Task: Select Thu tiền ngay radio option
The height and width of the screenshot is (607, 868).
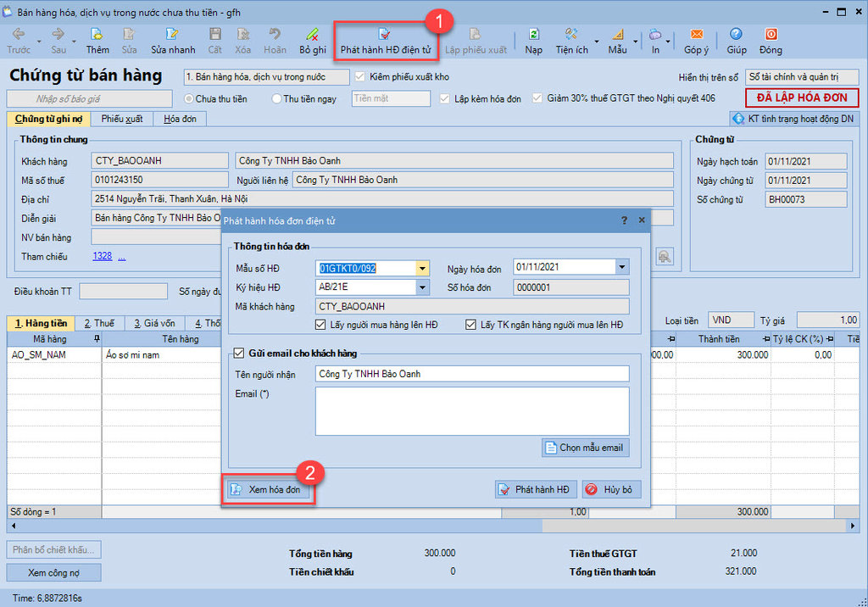Action: (276, 98)
